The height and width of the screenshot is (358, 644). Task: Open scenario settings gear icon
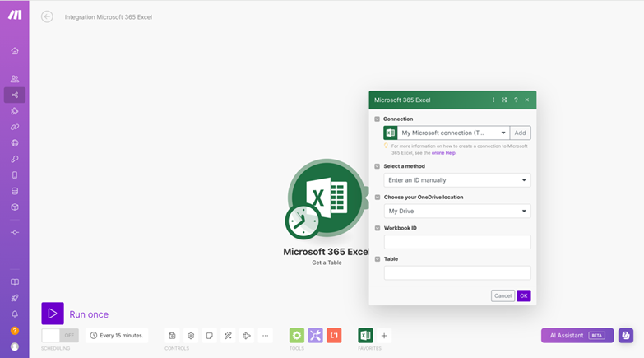click(191, 336)
